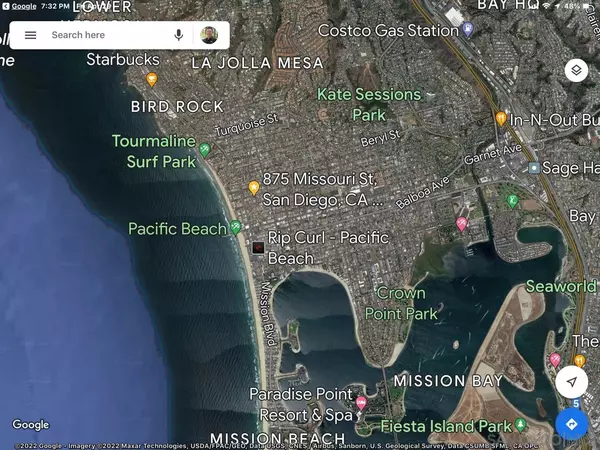Go back to Google app link
Viewport: 600px width, 450px height.
(20, 6)
